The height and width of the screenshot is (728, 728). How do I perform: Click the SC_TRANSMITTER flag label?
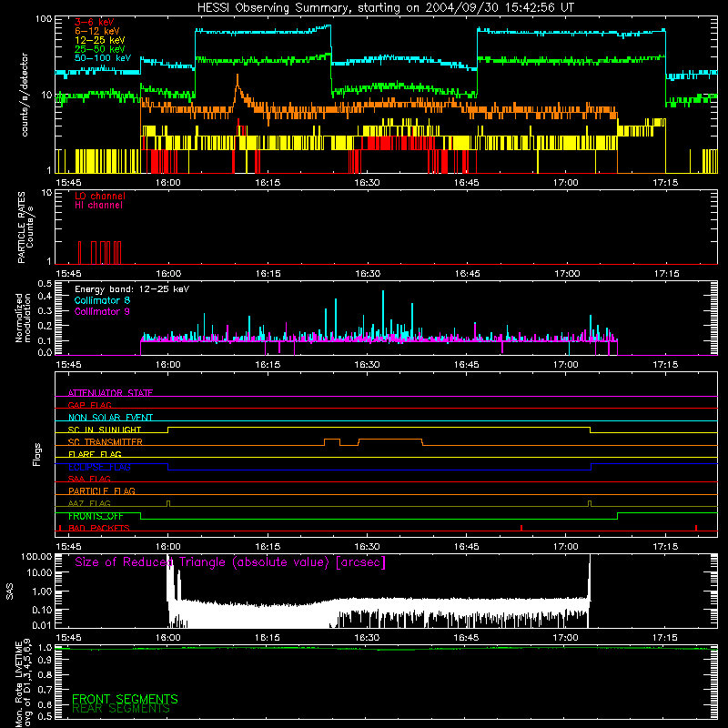pos(105,442)
